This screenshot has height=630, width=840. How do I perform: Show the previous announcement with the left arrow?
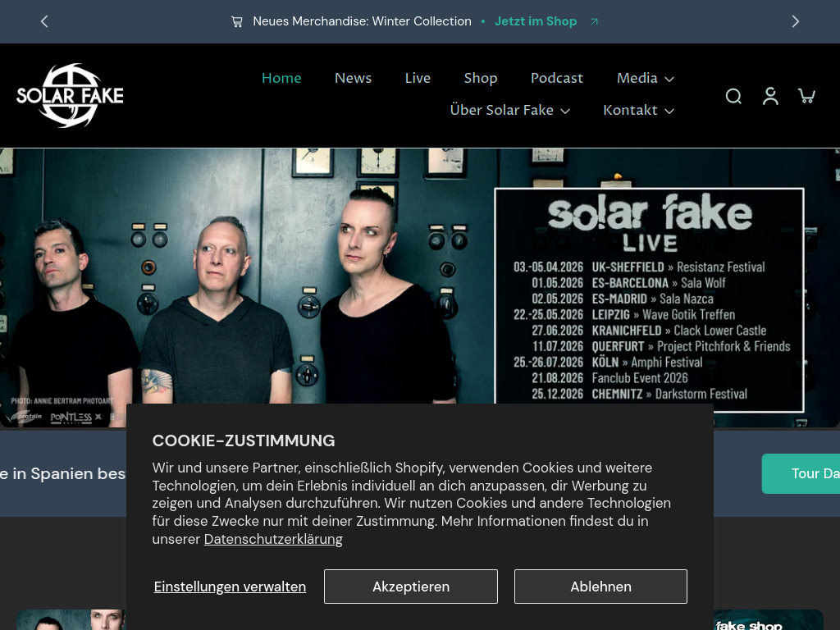(x=44, y=21)
